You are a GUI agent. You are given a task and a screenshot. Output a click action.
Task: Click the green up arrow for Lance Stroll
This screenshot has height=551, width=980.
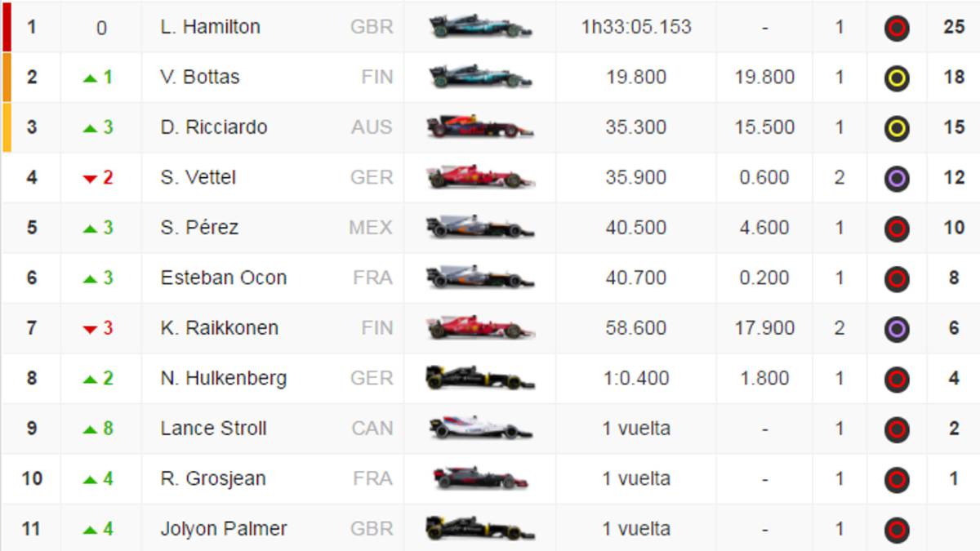click(90, 429)
